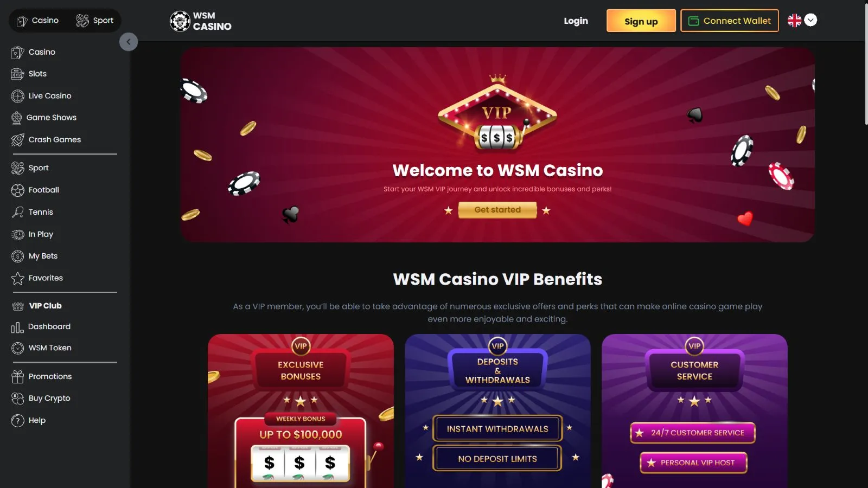
Task: Select the Football icon in the sidebar
Action: [17, 190]
